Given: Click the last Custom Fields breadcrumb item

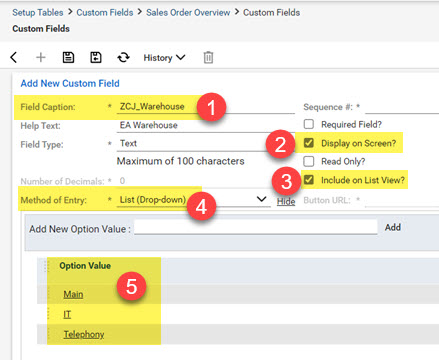Looking at the screenshot, I should pos(271,12).
